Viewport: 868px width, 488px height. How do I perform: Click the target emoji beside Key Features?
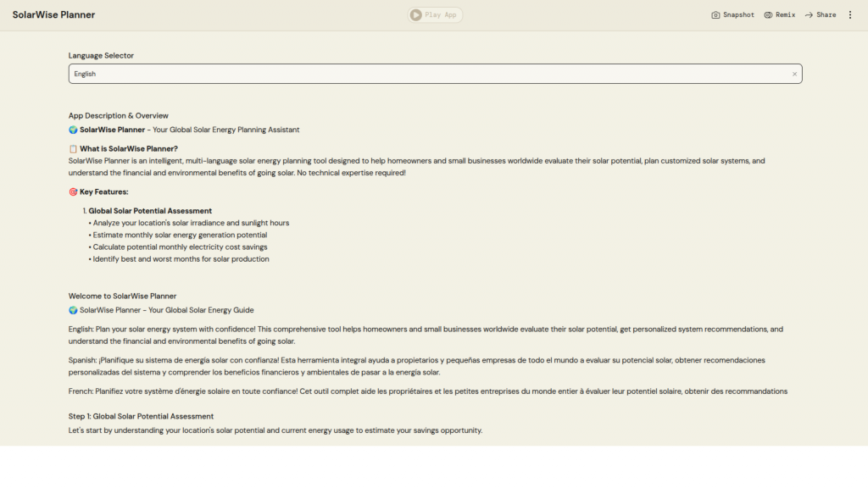pos(73,192)
